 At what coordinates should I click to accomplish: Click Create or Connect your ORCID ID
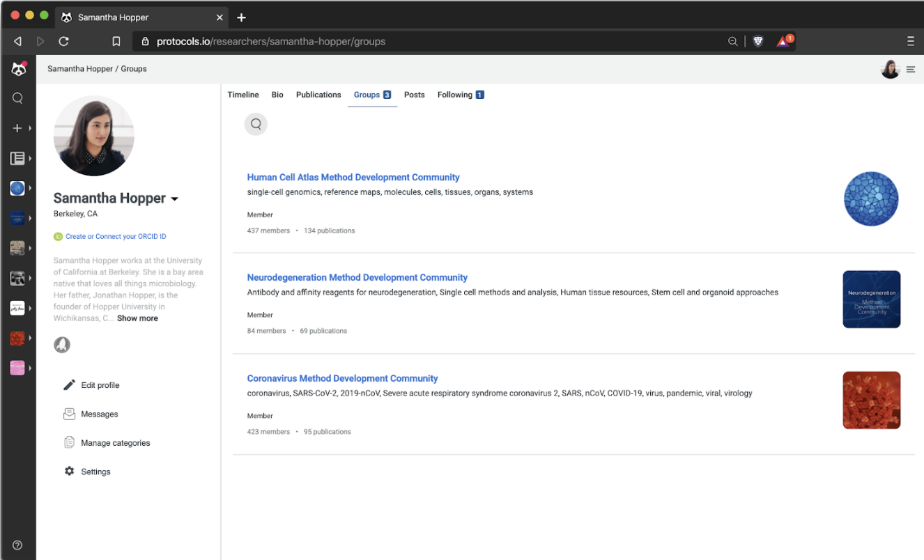pos(114,236)
